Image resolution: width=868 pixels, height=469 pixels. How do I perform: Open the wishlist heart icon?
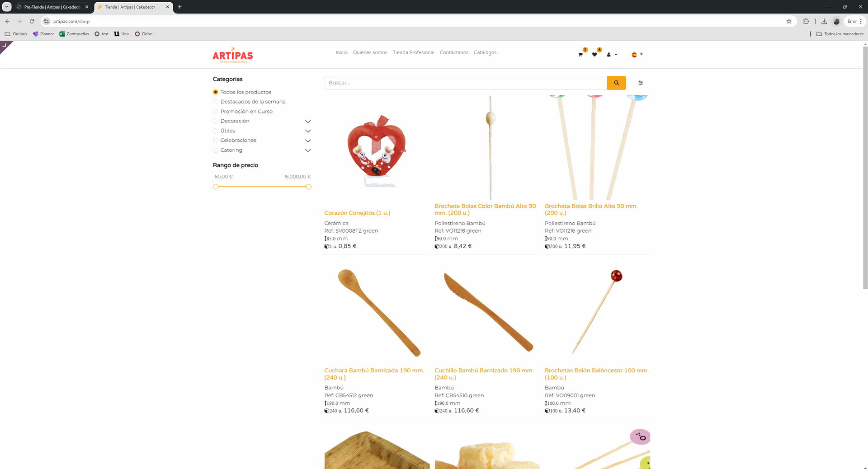(x=594, y=55)
